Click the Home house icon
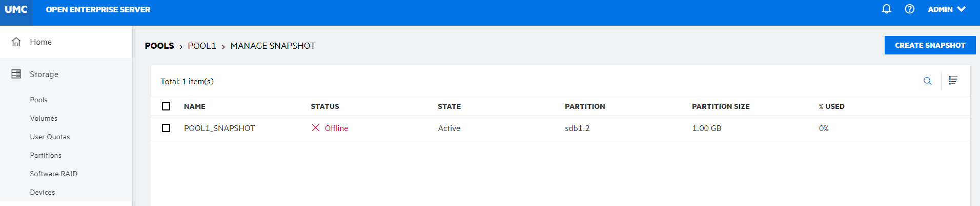The image size is (980, 206). pos(16,42)
